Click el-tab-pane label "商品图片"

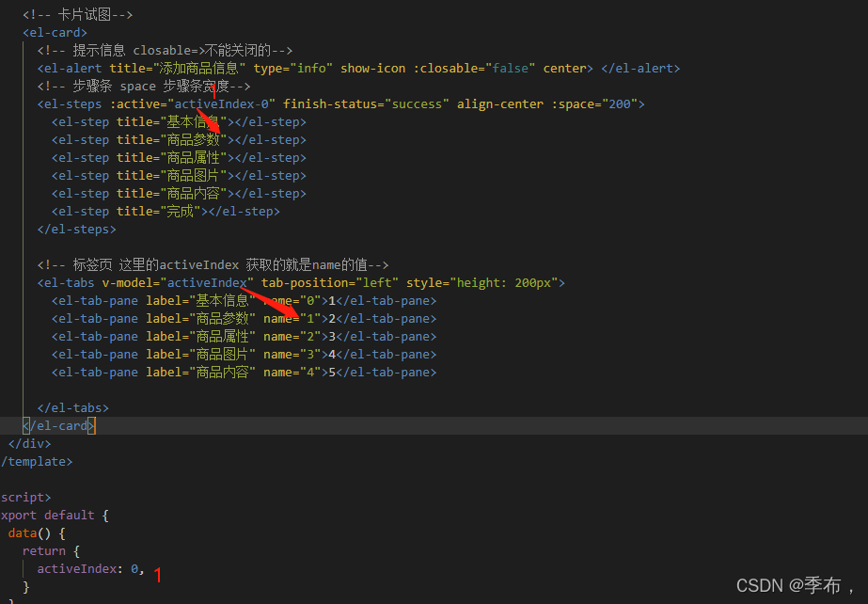tap(200, 355)
